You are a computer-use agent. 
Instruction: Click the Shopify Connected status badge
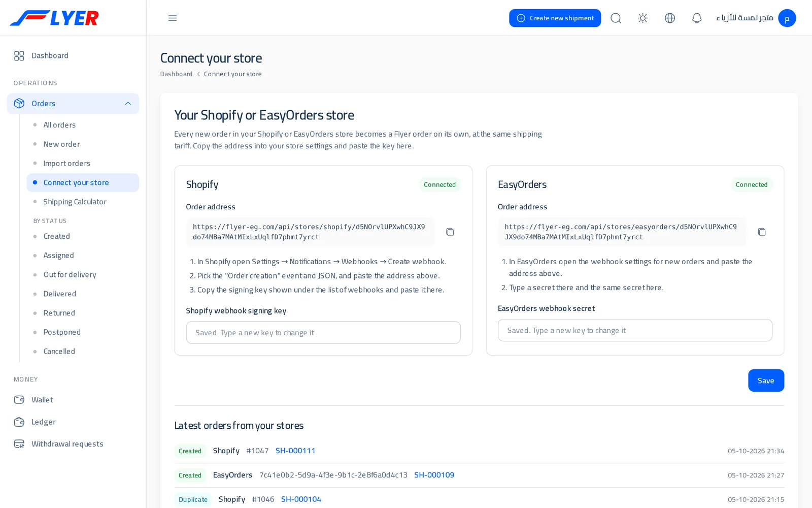click(440, 184)
